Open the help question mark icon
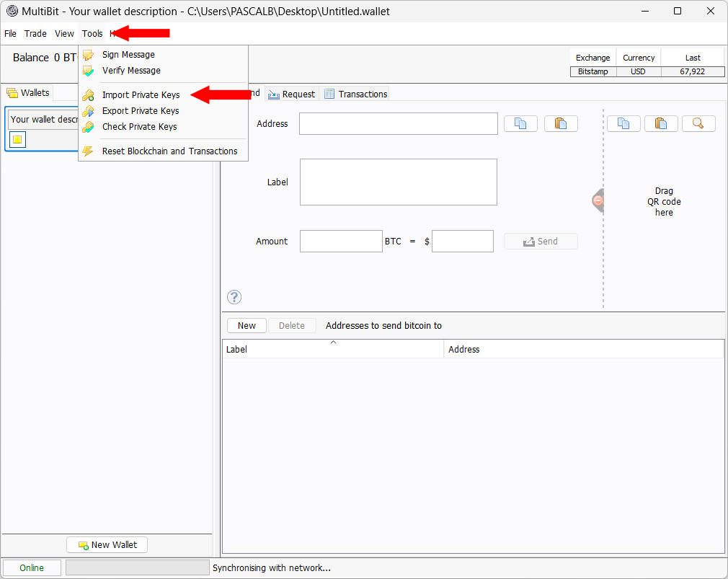728x579 pixels. click(x=234, y=296)
